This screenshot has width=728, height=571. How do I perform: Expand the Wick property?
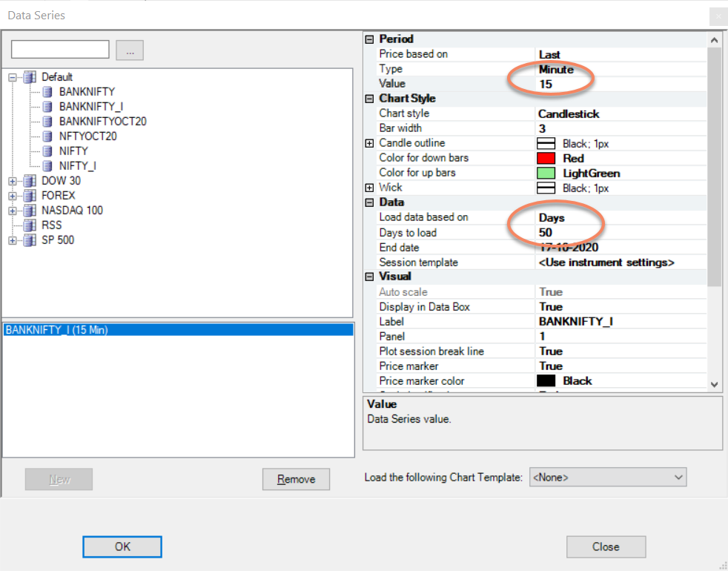point(370,188)
